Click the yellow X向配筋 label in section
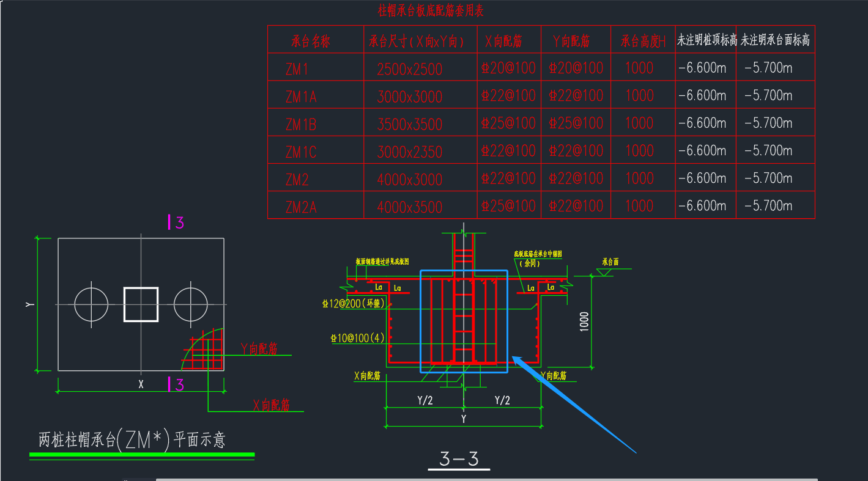Viewport: 868px width, 481px height. pos(367,376)
